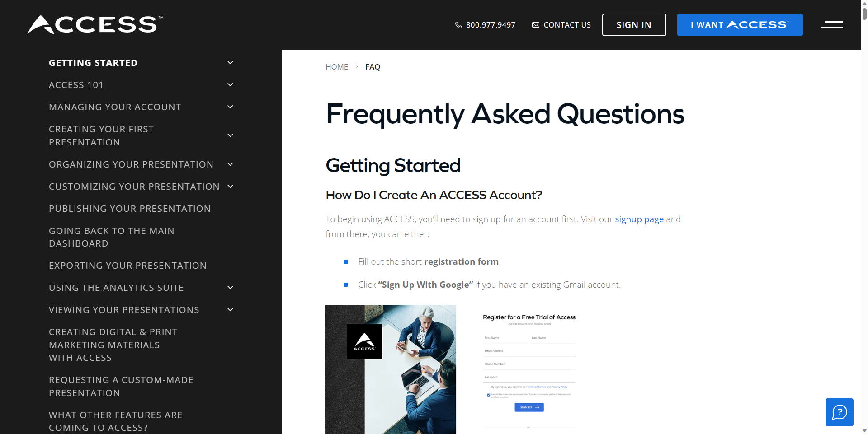
Task: Follow the signup page link
Action: coord(639,219)
